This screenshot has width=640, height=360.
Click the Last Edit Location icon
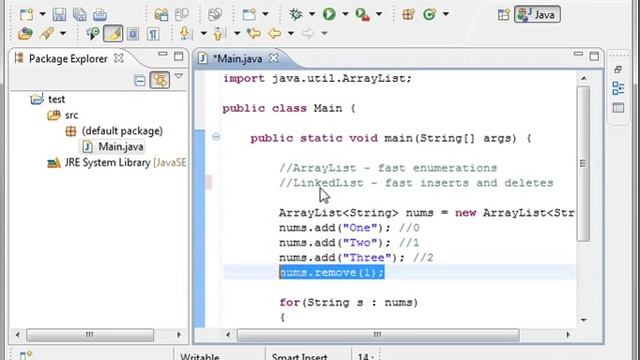tap(253, 33)
